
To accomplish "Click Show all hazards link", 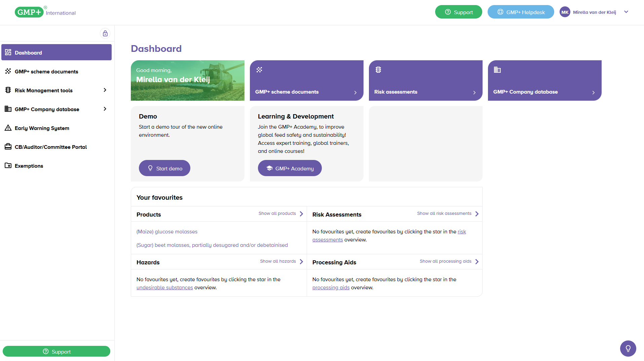I will coord(278,261).
